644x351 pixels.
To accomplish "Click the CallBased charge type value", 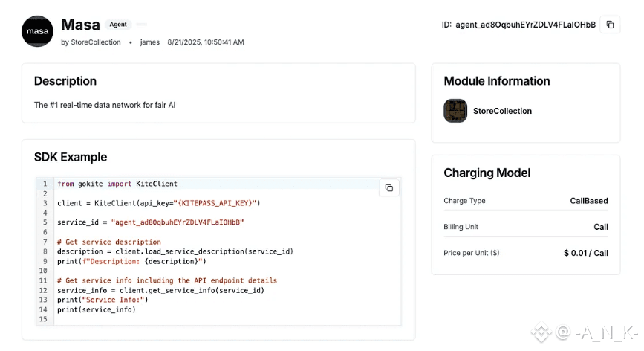I will pos(588,201).
